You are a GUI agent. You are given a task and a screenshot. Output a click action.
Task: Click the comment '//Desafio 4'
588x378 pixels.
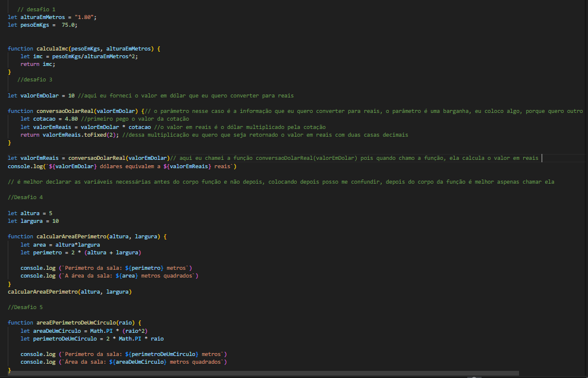tap(25, 197)
